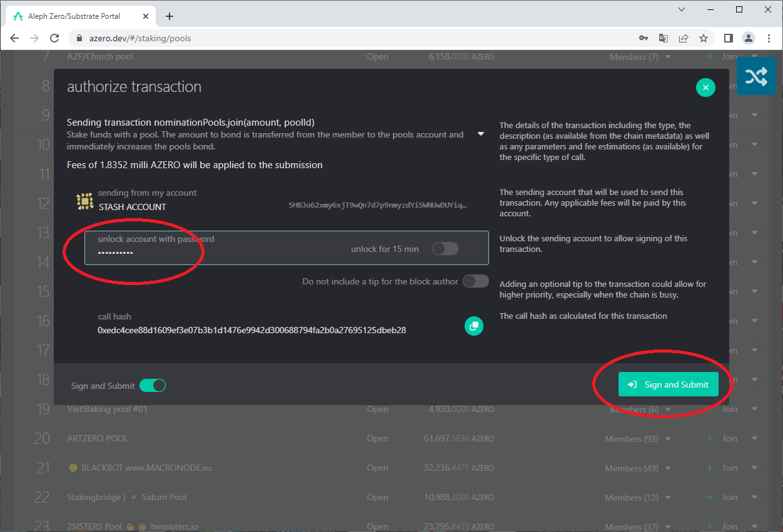This screenshot has width=783, height=532.
Task: Click the plus icon for Stakingbridge pool
Action: [710, 497]
